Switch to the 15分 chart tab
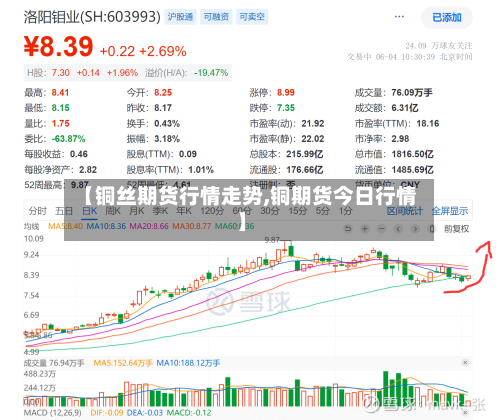 [297, 211]
